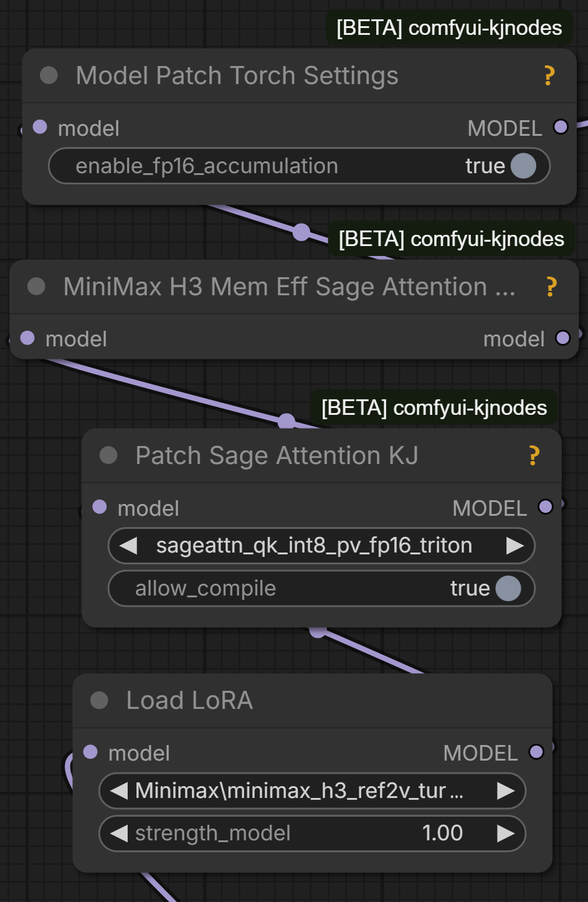Select MiniMax H3 Mem Eff Sage Attention title

pos(290,287)
